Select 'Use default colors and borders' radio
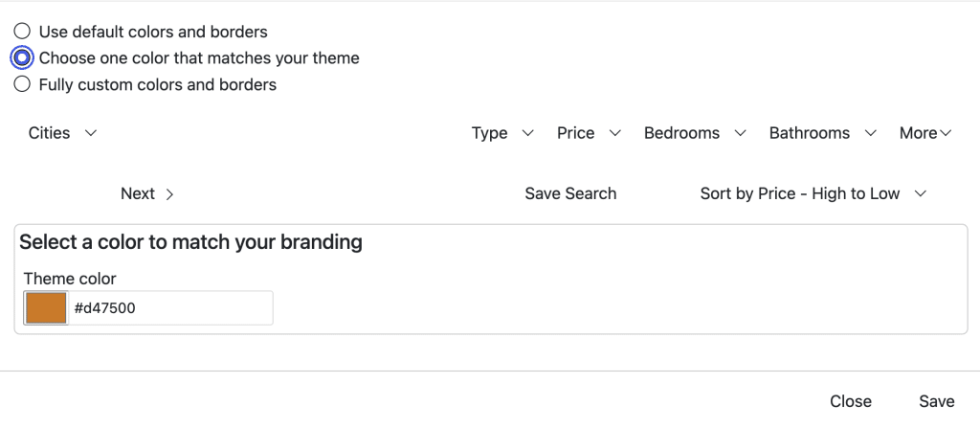This screenshot has width=980, height=428. [x=22, y=32]
